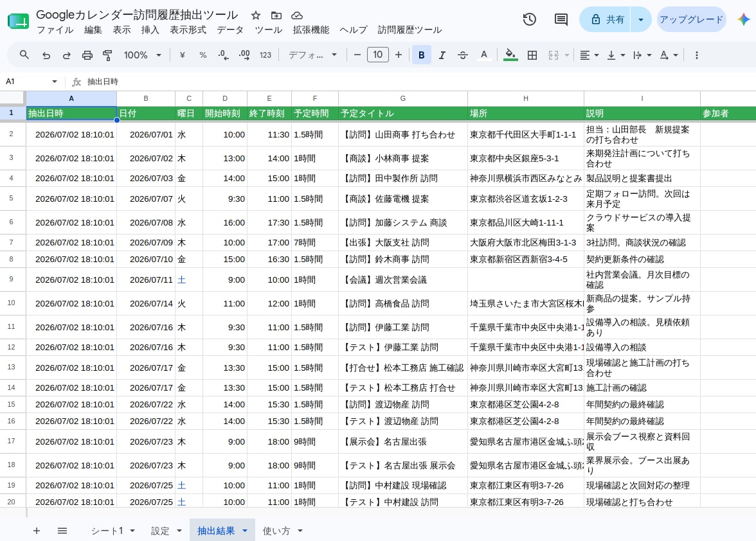Toggle italic formatting
This screenshot has width=756, height=541.
[x=442, y=55]
